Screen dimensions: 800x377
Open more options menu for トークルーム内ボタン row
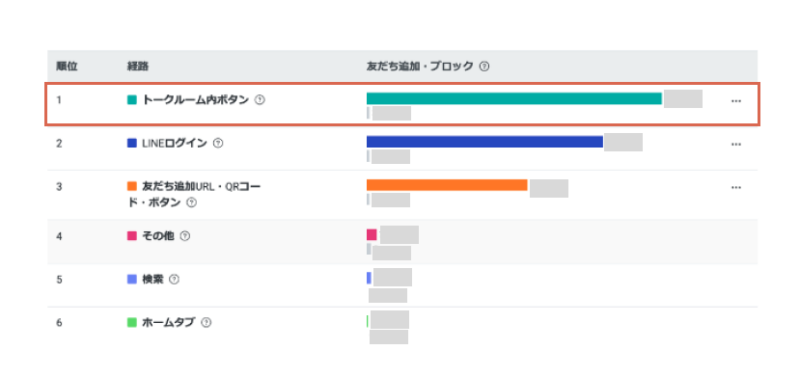pos(736,100)
